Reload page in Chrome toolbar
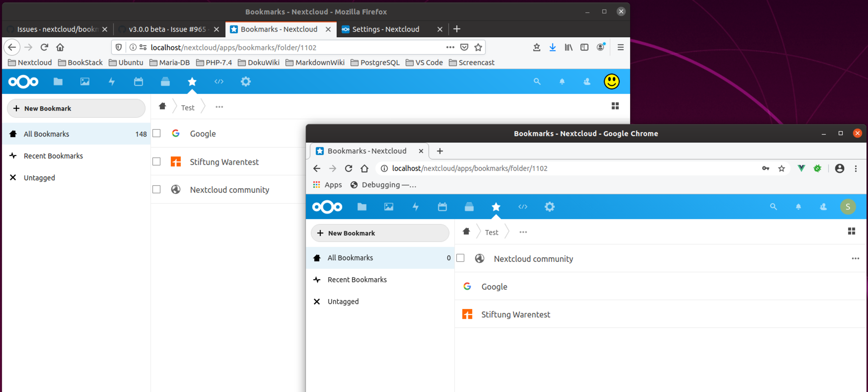Screen dimensions: 868x392 [x=348, y=168]
